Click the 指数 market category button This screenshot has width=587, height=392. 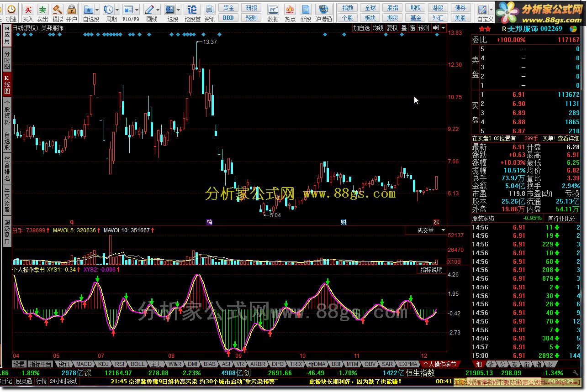348,8
